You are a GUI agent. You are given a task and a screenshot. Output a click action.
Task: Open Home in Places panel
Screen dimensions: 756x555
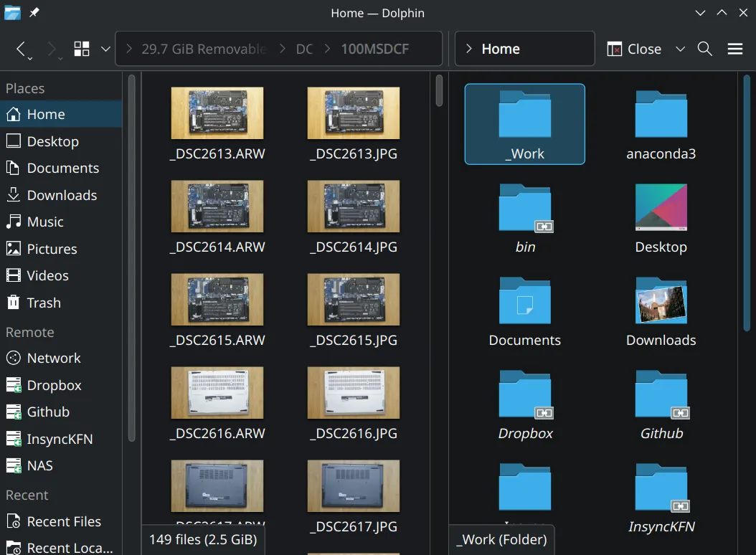tap(61, 114)
